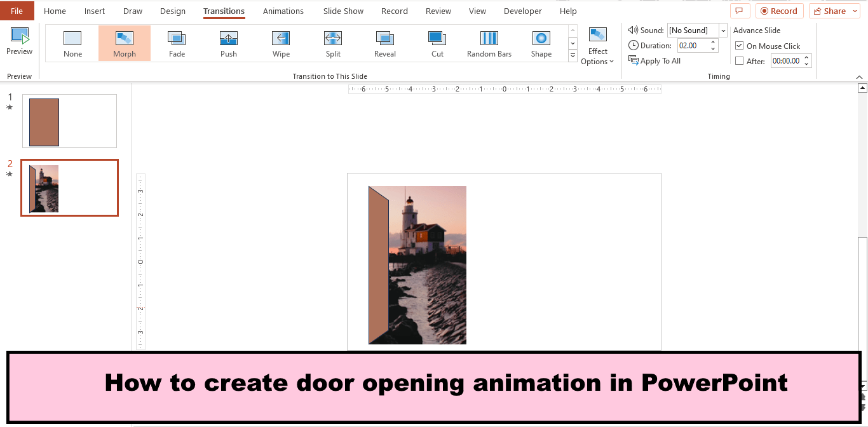This screenshot has height=427, width=868.
Task: Open the Review tab
Action: [438, 11]
